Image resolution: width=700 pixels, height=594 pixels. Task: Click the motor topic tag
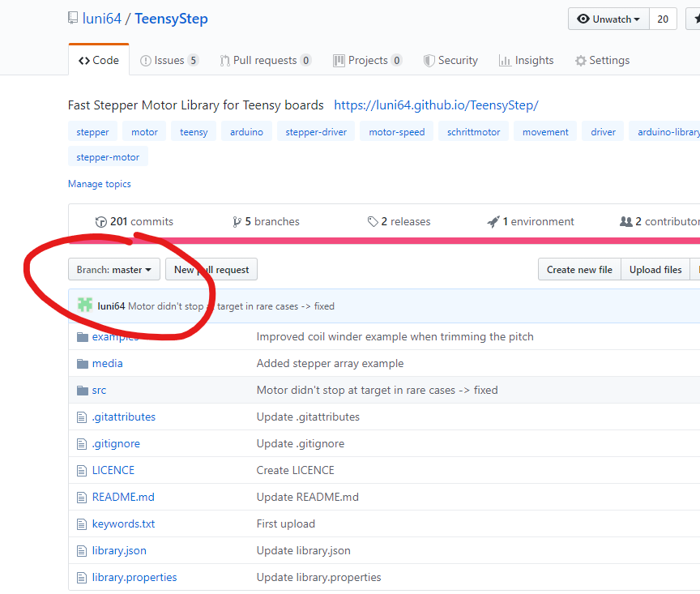tap(144, 132)
